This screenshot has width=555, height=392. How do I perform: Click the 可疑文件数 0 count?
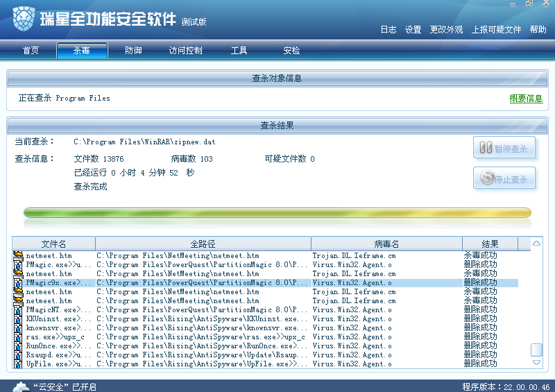289,159
